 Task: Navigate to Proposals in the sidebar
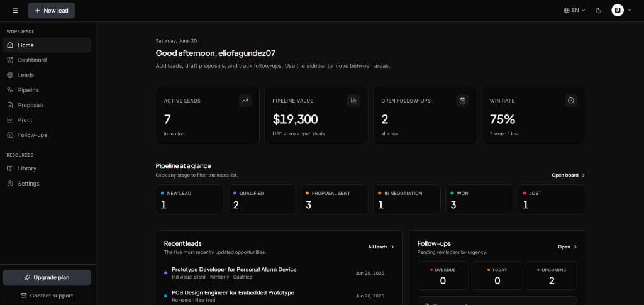point(47,105)
